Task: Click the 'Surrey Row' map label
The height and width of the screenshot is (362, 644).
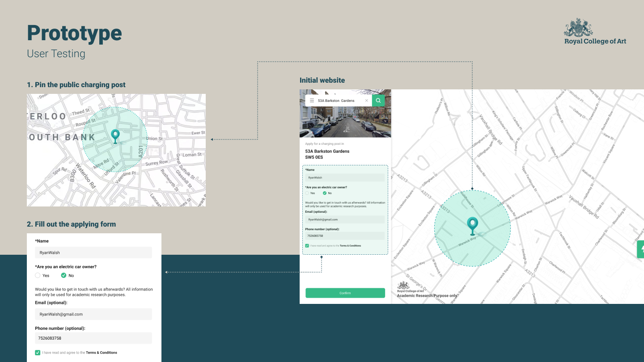Action: click(157, 163)
